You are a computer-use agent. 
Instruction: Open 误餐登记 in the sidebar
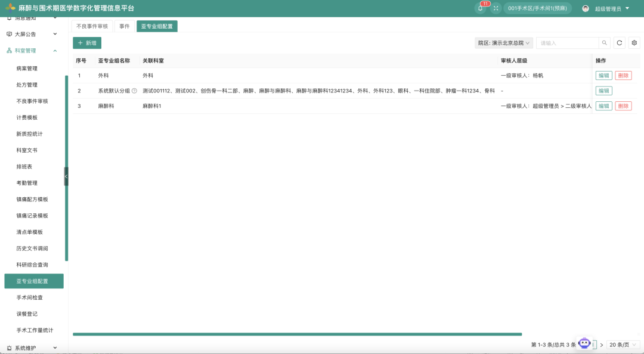tap(27, 314)
